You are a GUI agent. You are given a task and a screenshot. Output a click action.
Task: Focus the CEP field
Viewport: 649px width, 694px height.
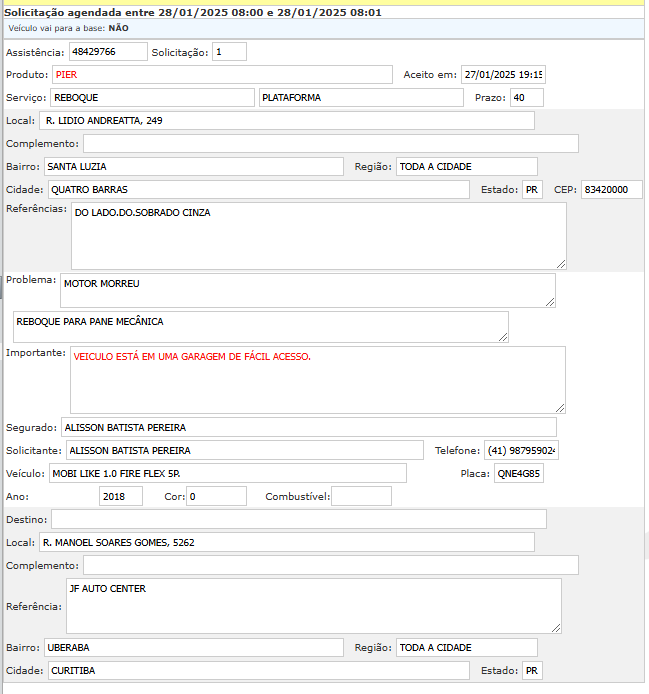(612, 189)
